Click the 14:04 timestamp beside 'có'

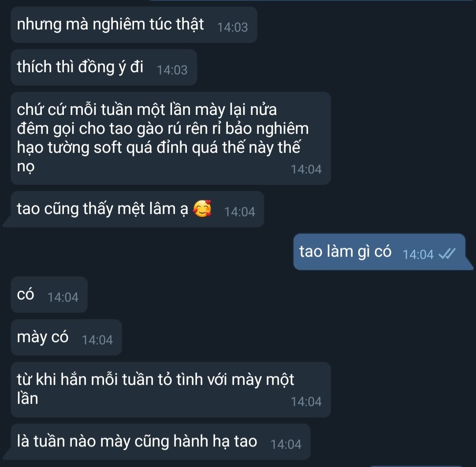click(63, 297)
